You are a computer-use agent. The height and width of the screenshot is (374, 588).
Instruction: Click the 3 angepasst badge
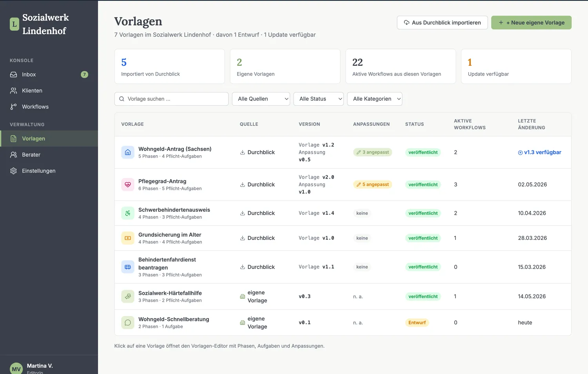372,152
